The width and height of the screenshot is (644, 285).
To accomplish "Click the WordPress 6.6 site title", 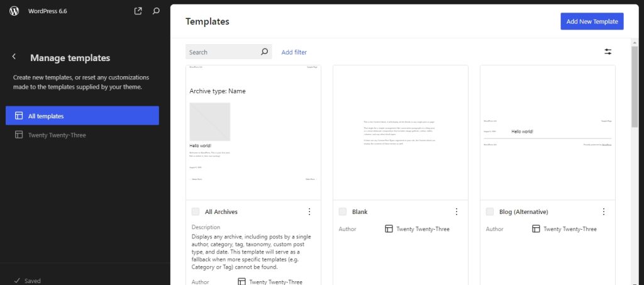I will pos(48,11).
